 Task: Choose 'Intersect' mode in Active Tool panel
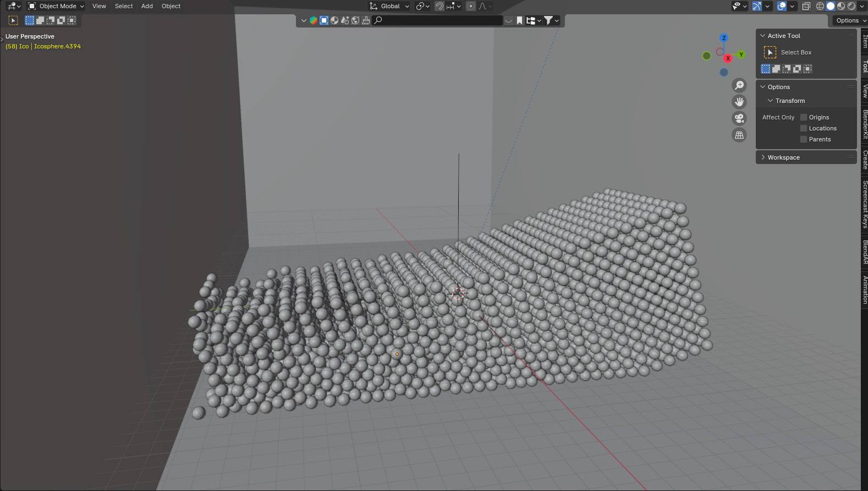point(807,69)
